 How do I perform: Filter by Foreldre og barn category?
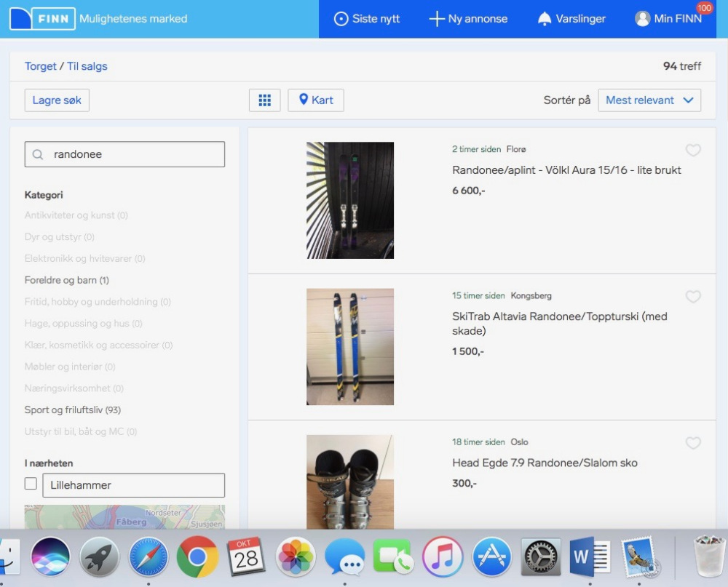(x=67, y=280)
